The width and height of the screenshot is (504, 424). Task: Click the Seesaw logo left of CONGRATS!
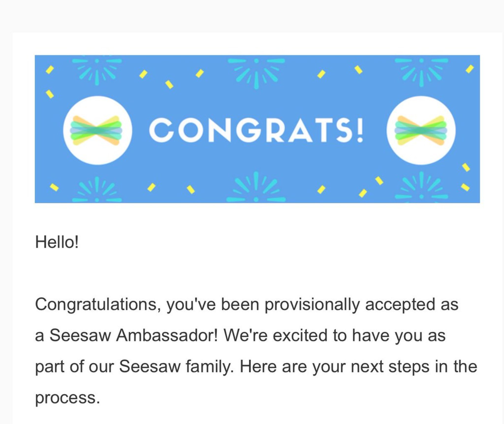click(x=97, y=130)
